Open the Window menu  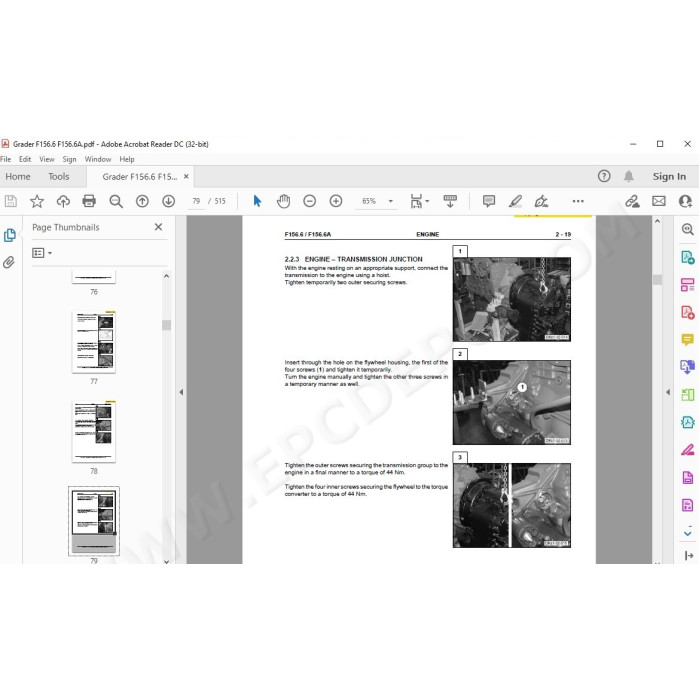point(98,159)
